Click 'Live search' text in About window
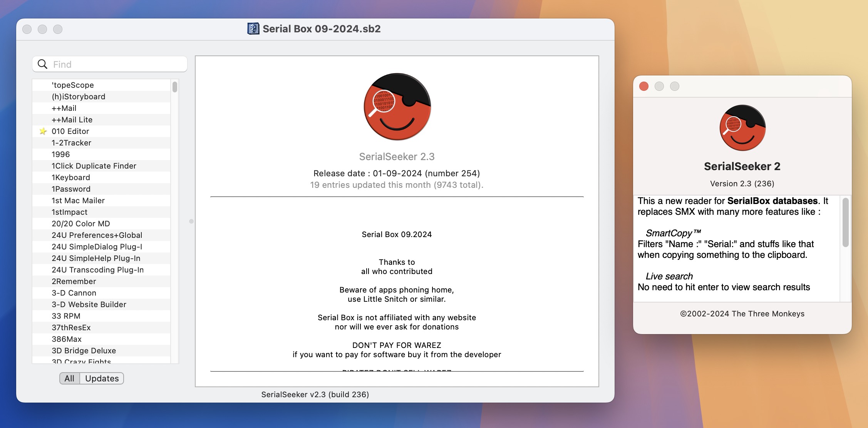868x428 pixels. point(669,276)
